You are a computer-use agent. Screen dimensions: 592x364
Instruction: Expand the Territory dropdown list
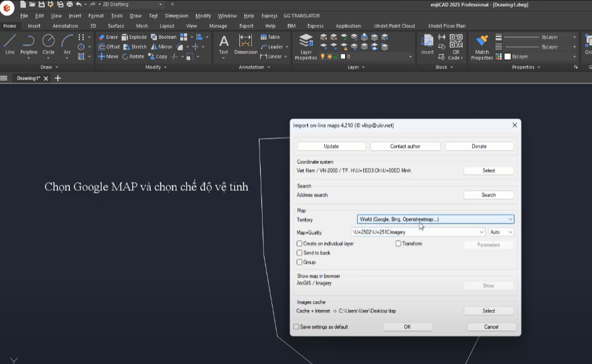[x=510, y=220]
